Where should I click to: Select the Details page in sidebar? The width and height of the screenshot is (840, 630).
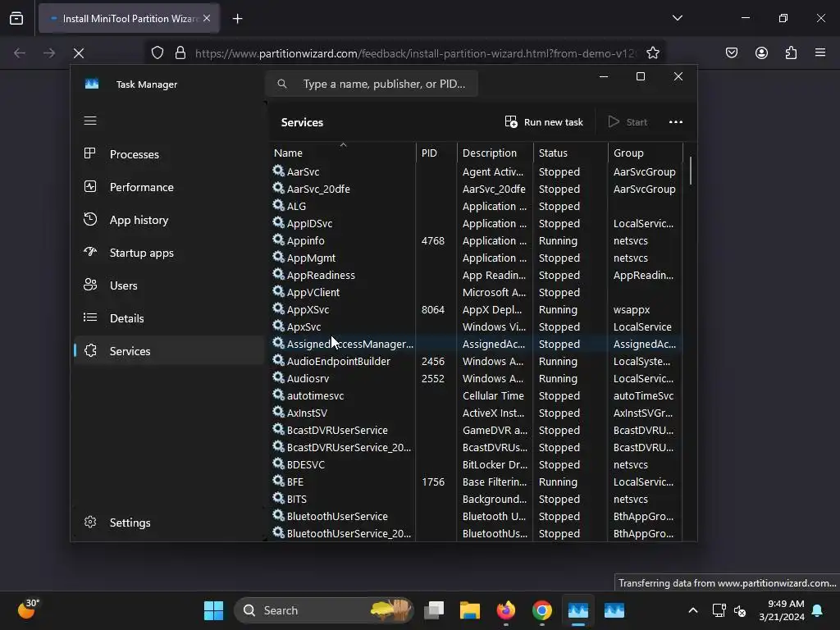(x=168, y=318)
